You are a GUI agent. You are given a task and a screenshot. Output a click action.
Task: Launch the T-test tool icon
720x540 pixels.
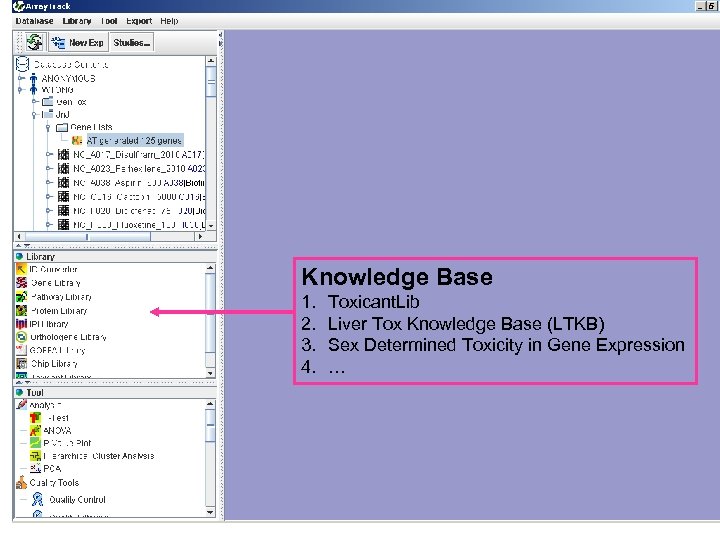[x=35, y=418]
